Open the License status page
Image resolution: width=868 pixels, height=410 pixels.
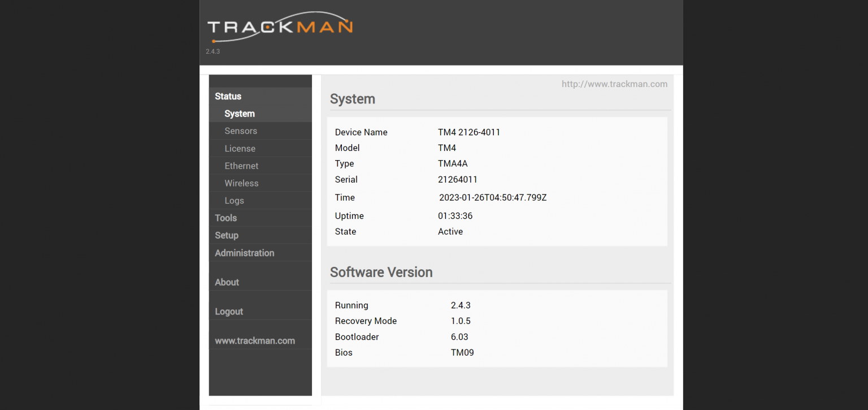[240, 149]
